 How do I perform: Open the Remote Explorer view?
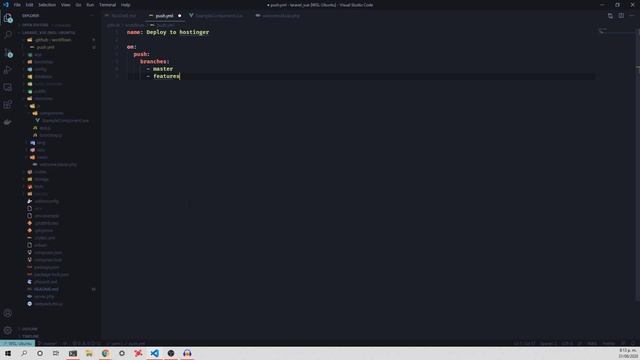(8, 87)
